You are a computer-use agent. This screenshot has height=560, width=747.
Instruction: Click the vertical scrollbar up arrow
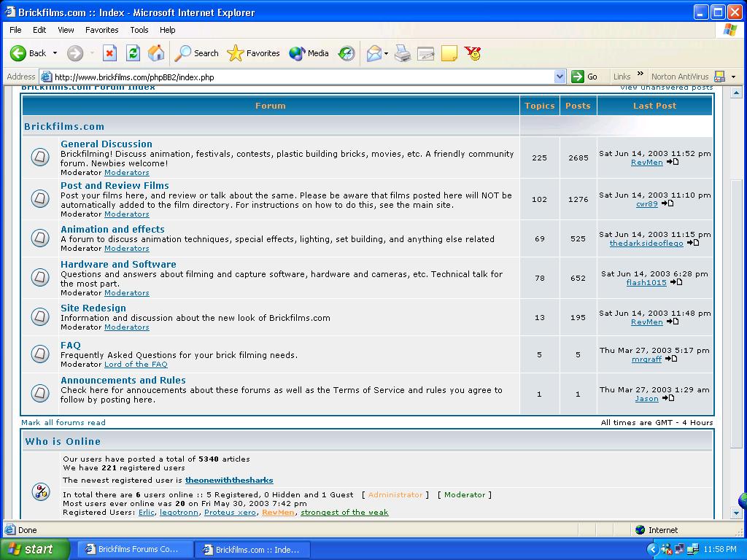pyautogui.click(x=737, y=93)
